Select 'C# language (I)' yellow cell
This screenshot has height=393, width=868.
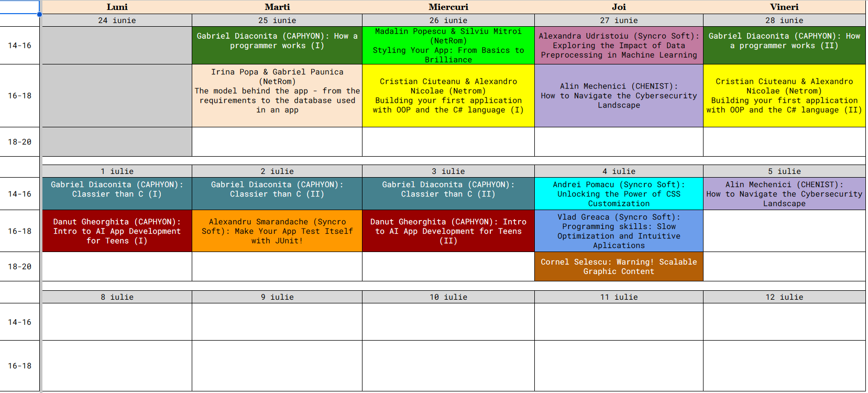448,95
